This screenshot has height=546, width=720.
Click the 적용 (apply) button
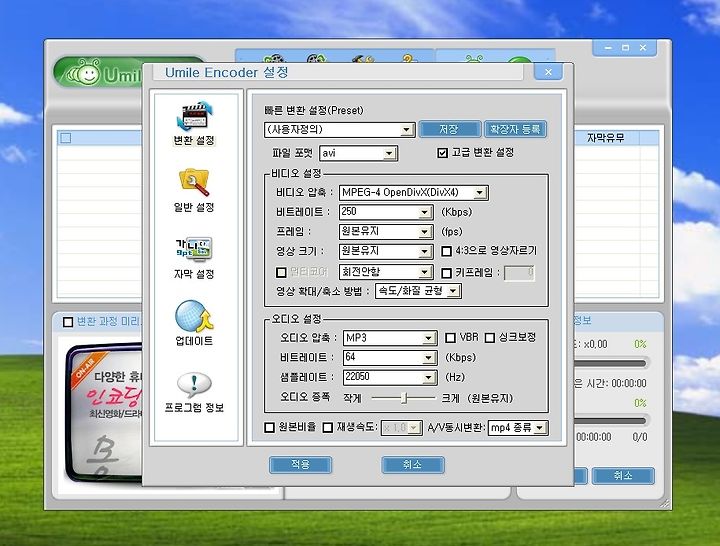click(300, 464)
